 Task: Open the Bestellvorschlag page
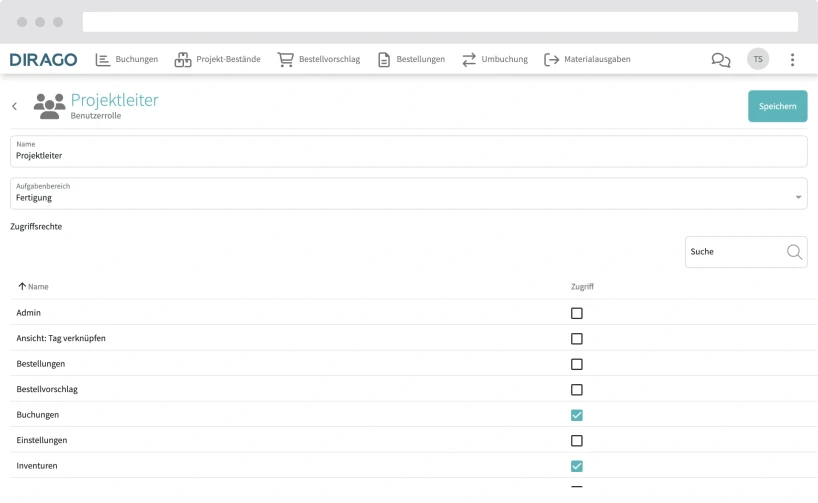click(318, 60)
